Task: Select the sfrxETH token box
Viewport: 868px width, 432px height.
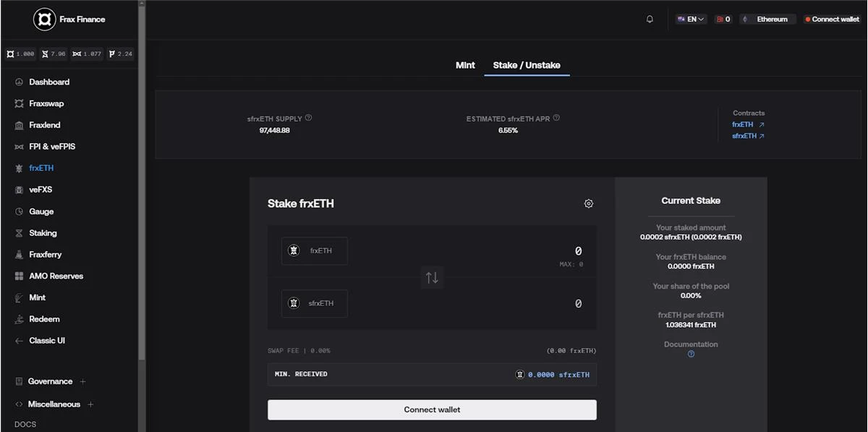Action: (315, 304)
